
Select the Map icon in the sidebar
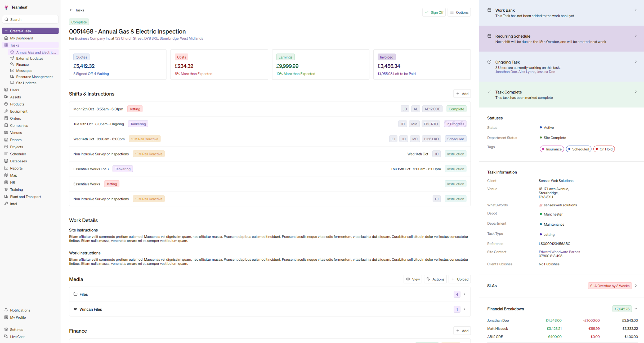coord(6,175)
